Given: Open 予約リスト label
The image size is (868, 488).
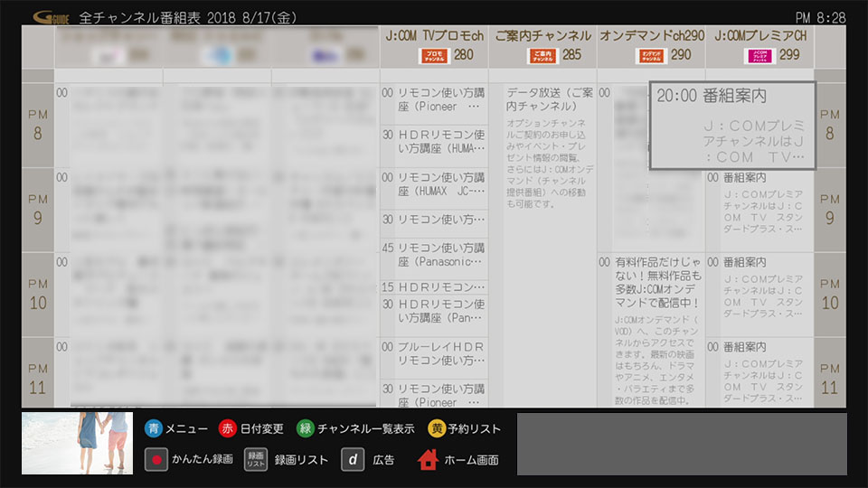Looking at the screenshot, I should point(475,428).
